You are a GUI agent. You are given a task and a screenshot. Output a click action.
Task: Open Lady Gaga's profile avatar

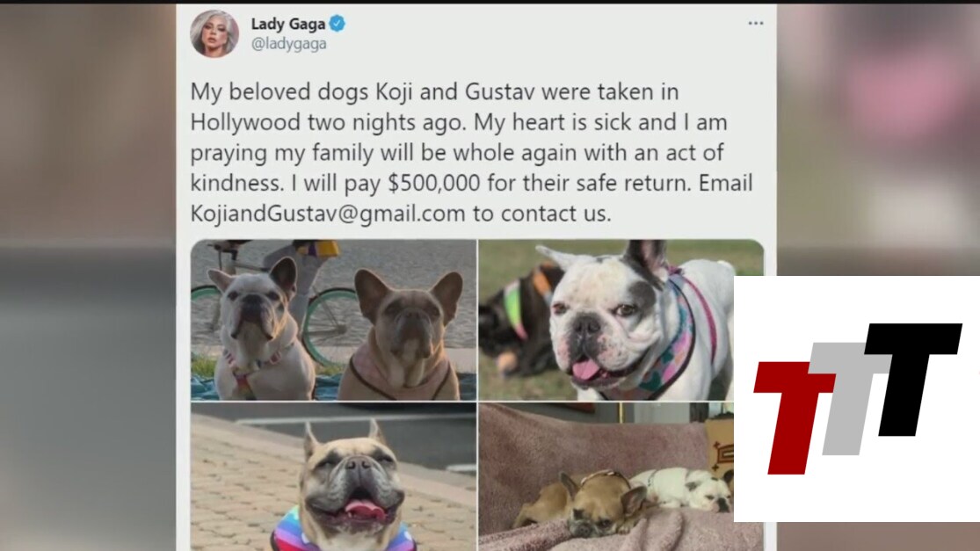coord(214,33)
